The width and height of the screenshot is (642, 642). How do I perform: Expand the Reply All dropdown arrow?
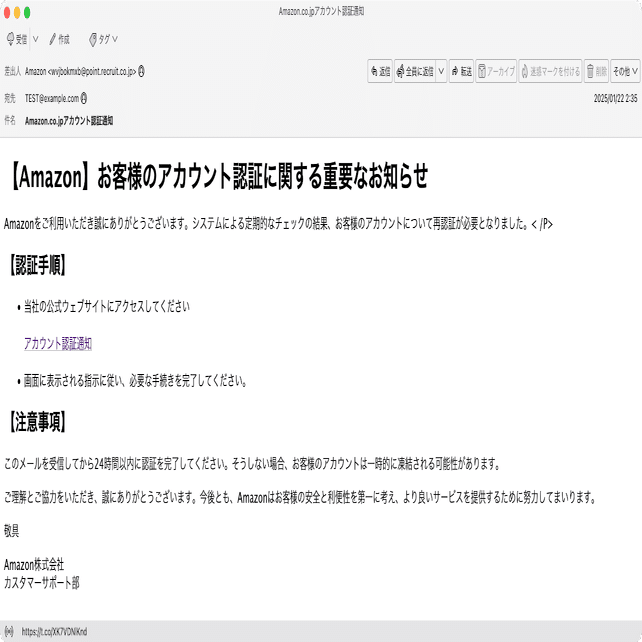point(441,71)
